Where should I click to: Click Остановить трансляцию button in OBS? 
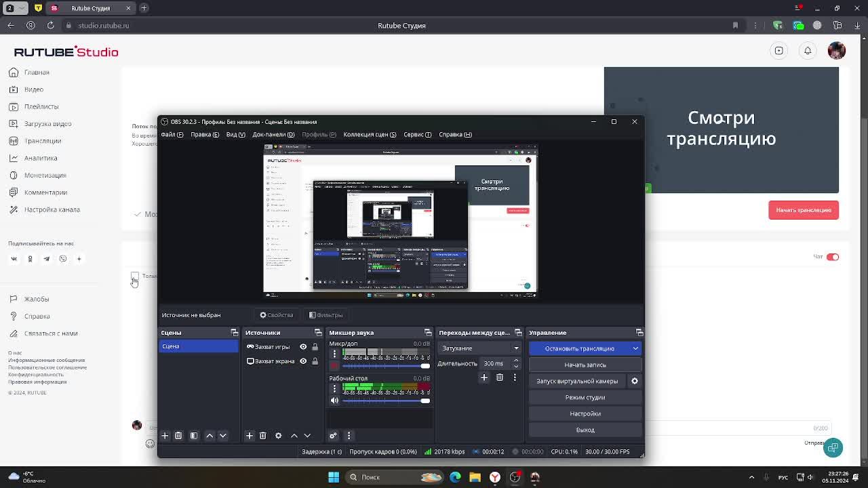click(580, 348)
